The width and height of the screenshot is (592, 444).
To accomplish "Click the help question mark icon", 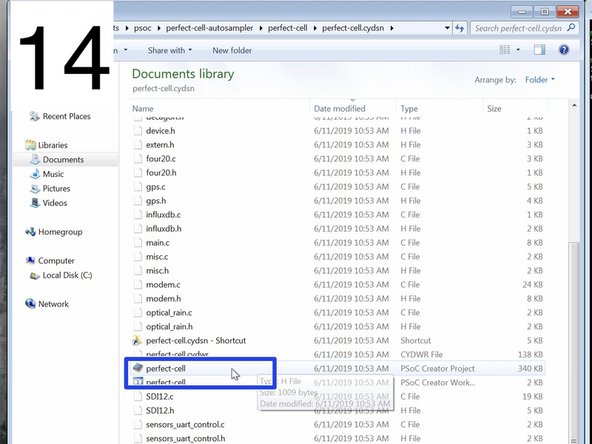I will pos(564,49).
